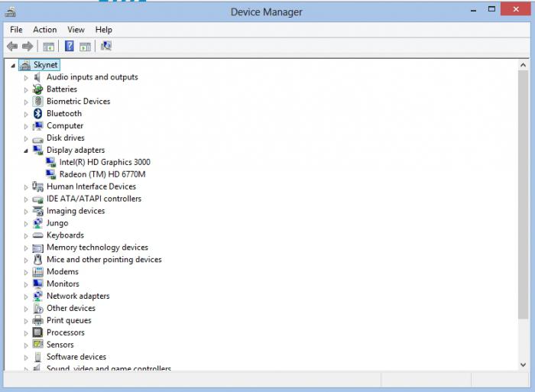
Task: Expand the Monitors node arrow
Action: 25,284
